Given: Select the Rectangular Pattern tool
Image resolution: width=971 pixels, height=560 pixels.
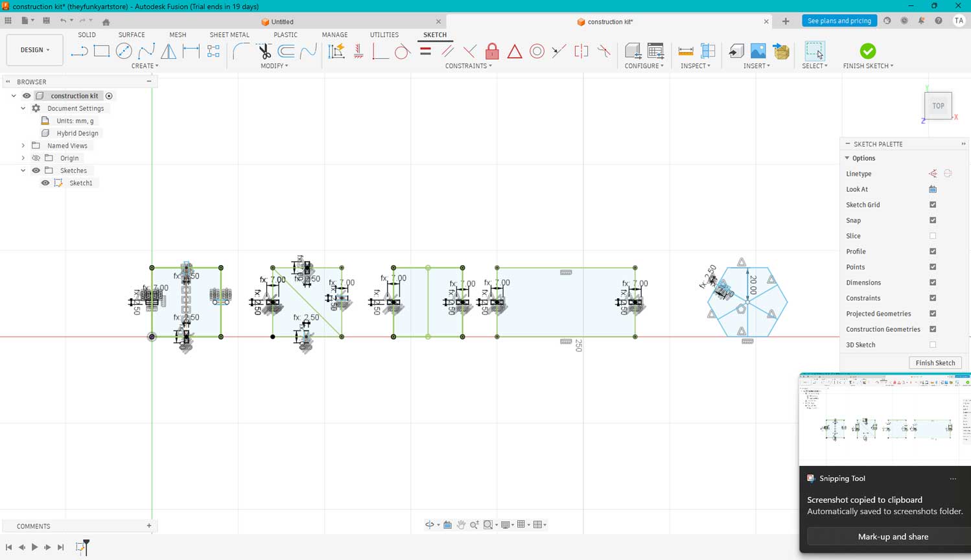Looking at the screenshot, I should point(213,51).
